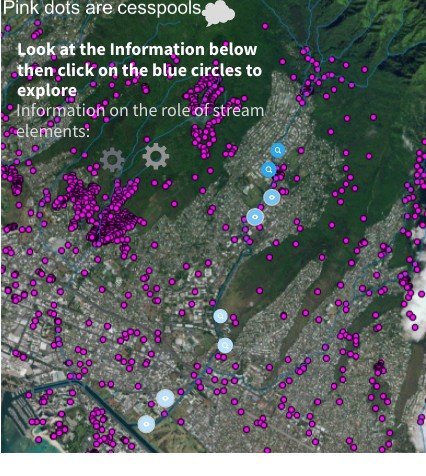Select the eye circle above the stream bend
The height and width of the screenshot is (476, 426).
[255, 217]
